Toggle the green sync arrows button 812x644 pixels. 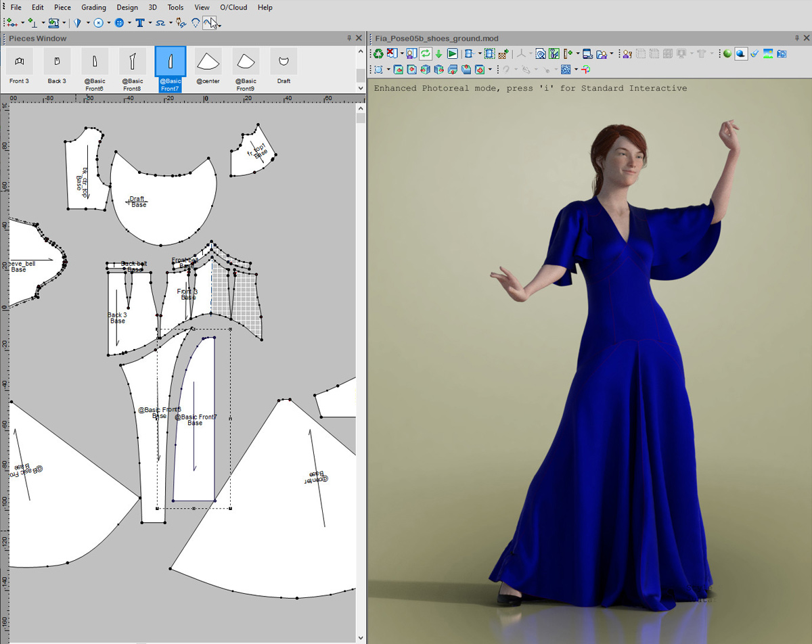pos(425,54)
